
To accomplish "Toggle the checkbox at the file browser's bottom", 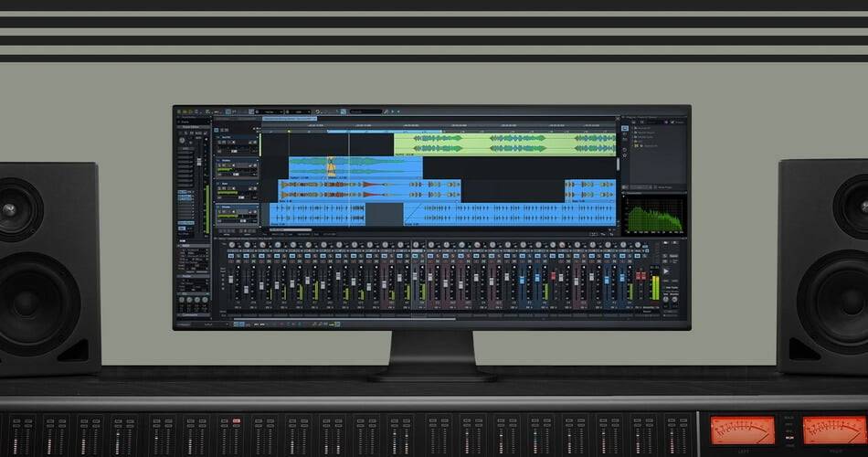I will tap(655, 187).
